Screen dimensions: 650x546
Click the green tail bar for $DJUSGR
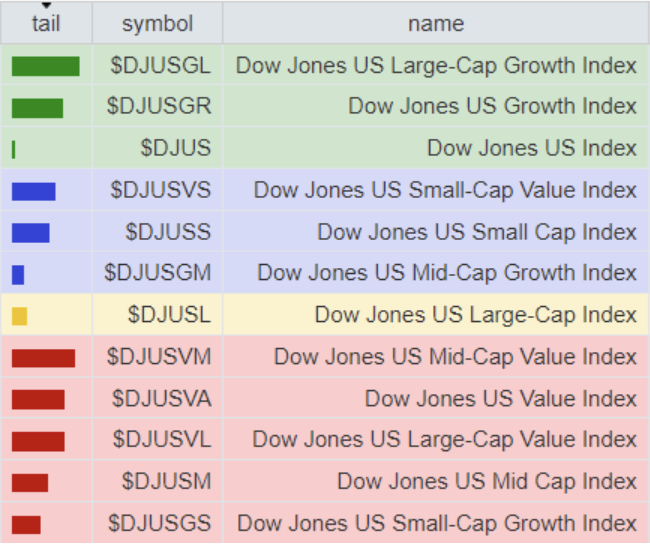[37, 108]
